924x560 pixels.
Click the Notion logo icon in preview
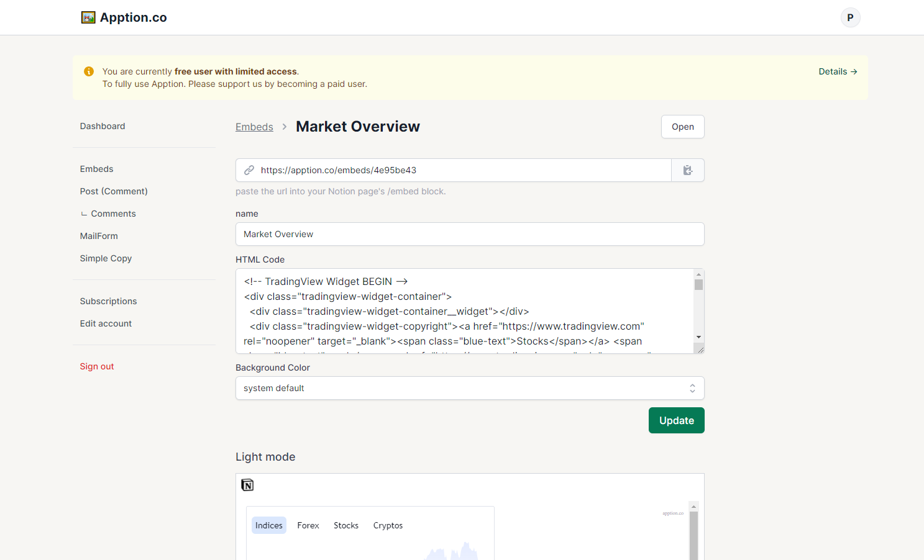(247, 485)
